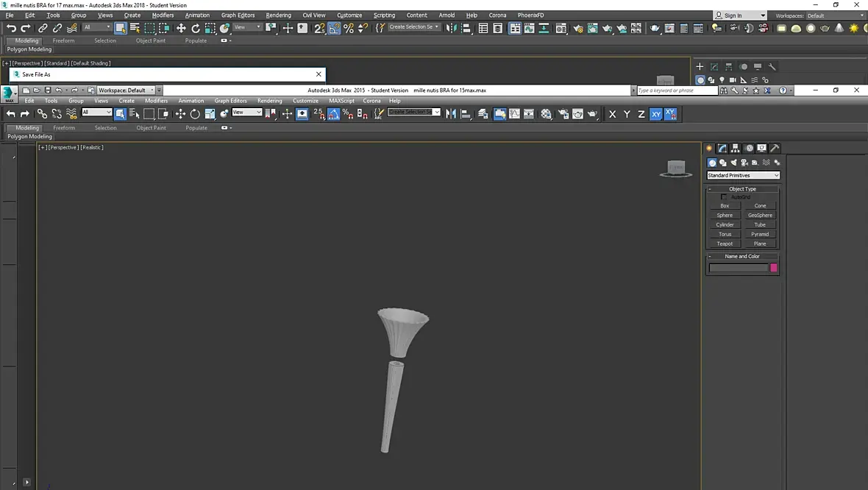Open Workspace: Default dropdown in 2015 window
The height and width of the screenshot is (490, 868).
(127, 90)
